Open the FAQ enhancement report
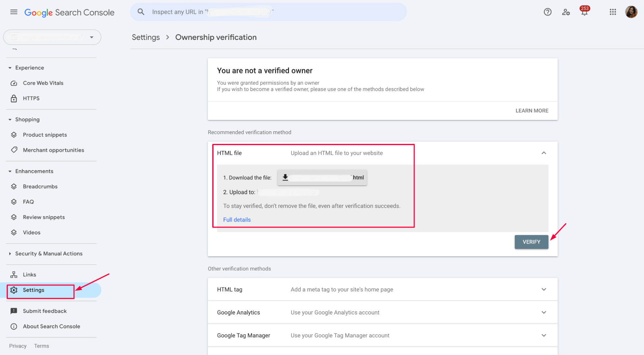 point(28,202)
